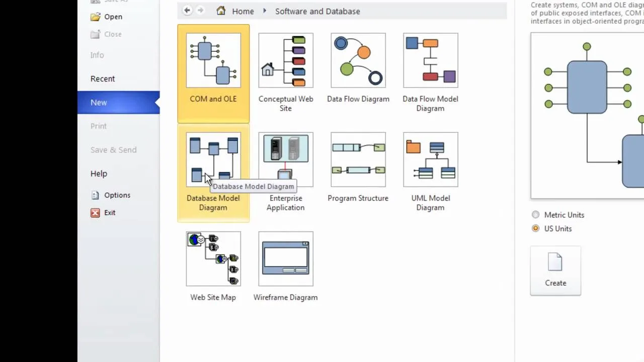Click the Close menu label

113,34
